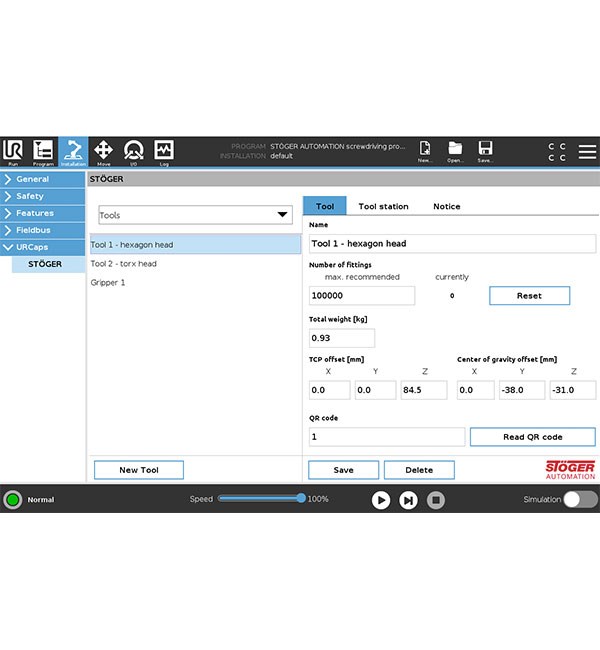
Task: Stop the program with stop button
Action: point(436,500)
